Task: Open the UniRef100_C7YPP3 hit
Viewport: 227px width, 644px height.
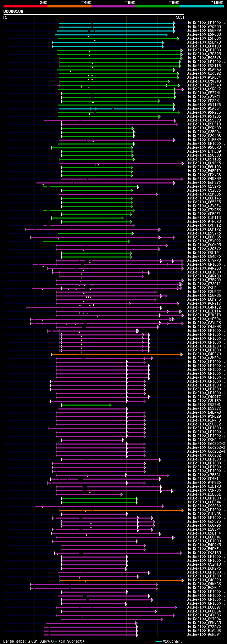Action: pyautogui.click(x=204, y=261)
